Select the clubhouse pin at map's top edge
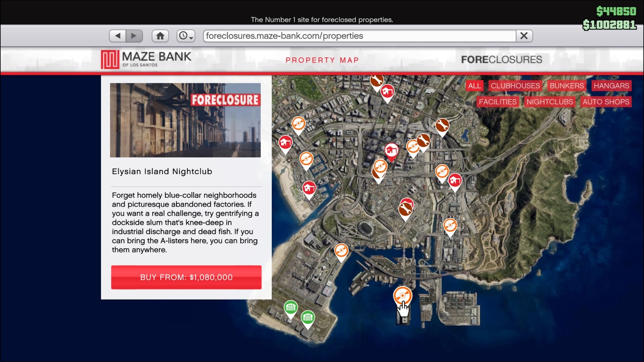This screenshot has height=362, width=644. [x=387, y=92]
